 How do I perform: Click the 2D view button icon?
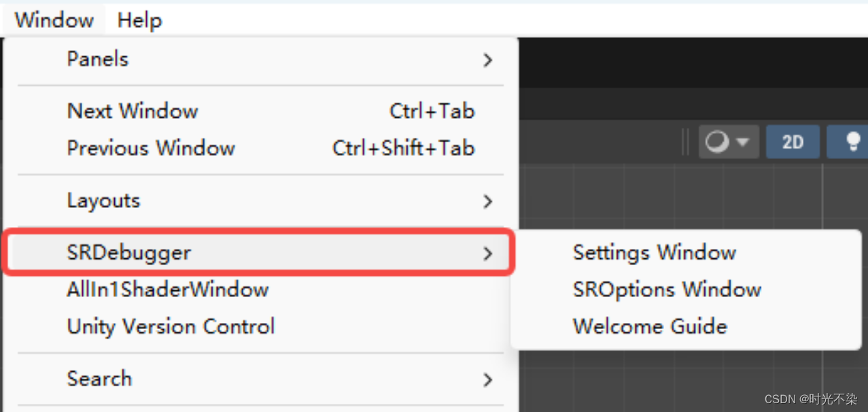pyautogui.click(x=793, y=141)
